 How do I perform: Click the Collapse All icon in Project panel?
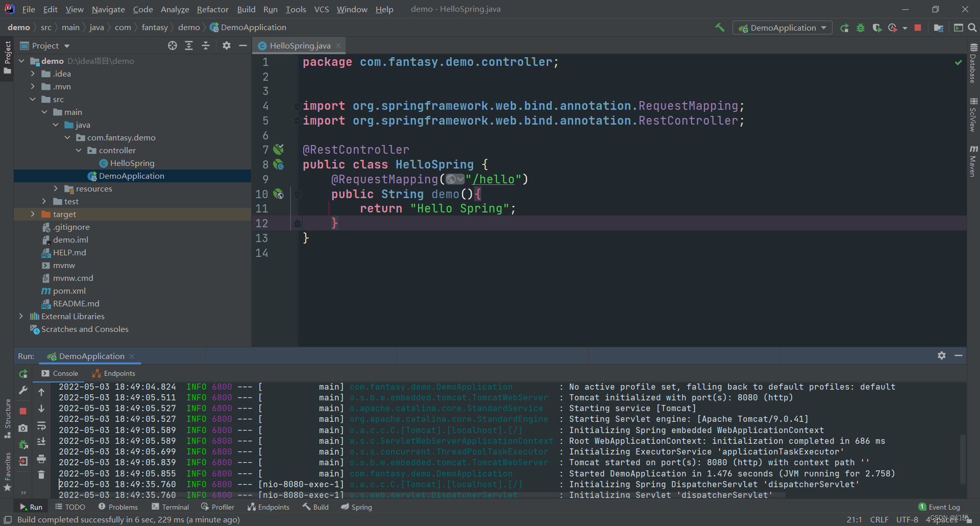[206, 45]
